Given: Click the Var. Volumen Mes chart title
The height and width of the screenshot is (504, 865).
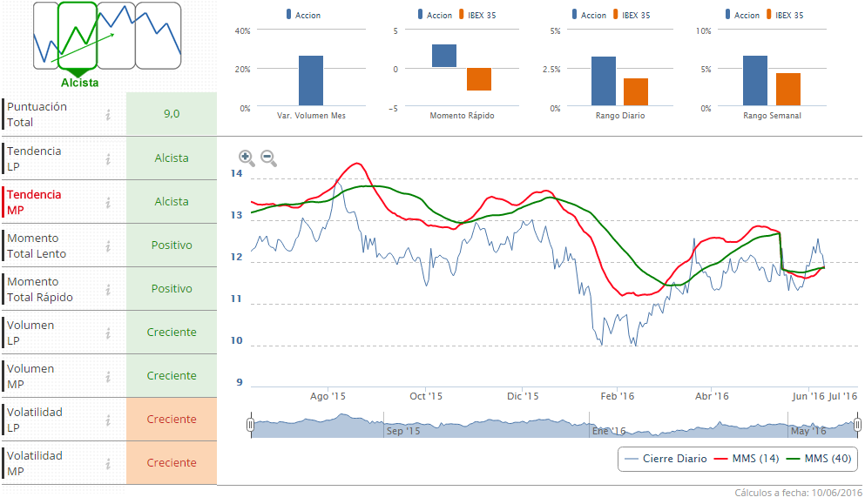Looking at the screenshot, I should click(311, 116).
